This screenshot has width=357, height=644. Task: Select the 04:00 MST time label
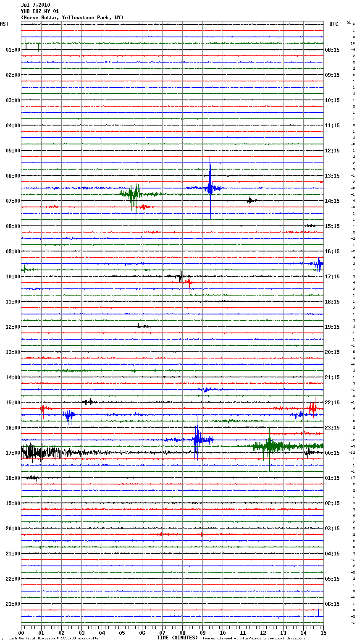click(13, 126)
